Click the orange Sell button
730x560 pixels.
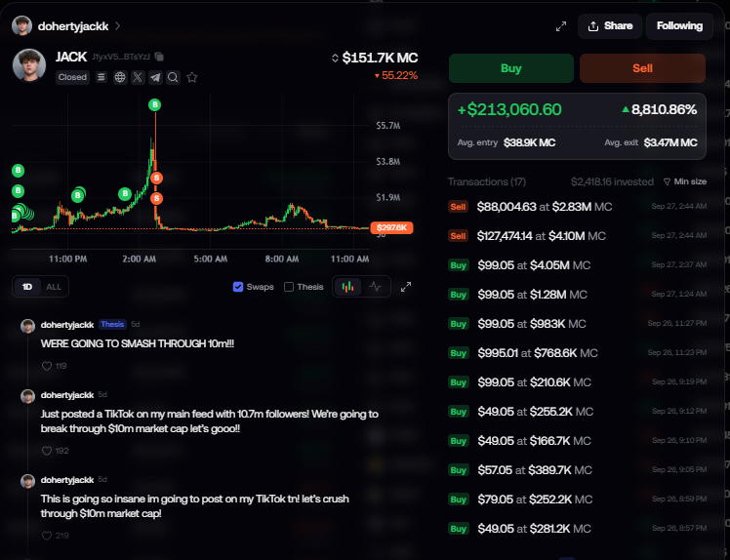coord(642,68)
